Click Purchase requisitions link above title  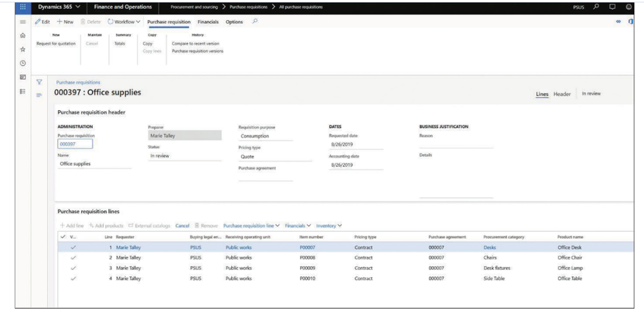[x=78, y=82]
